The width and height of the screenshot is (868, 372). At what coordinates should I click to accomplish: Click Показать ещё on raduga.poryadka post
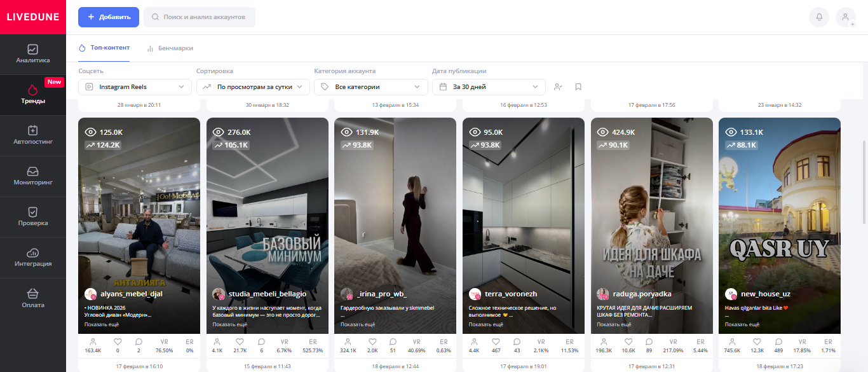[613, 324]
